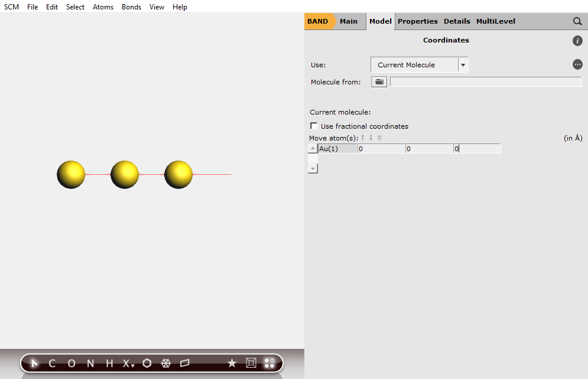Select the Nitrogen atom tool
The height and width of the screenshot is (379, 588).
coord(89,363)
